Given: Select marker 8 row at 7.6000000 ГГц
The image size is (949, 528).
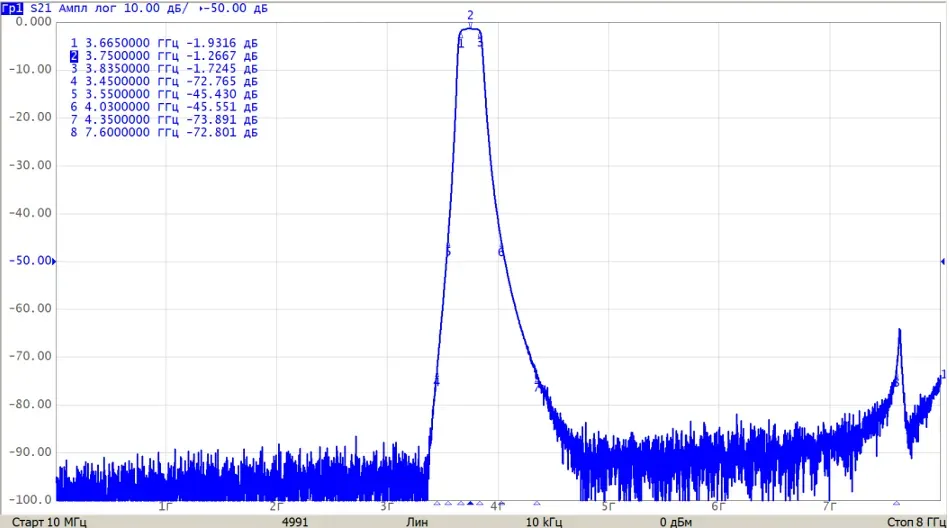Looking at the screenshot, I should tap(164, 133).
